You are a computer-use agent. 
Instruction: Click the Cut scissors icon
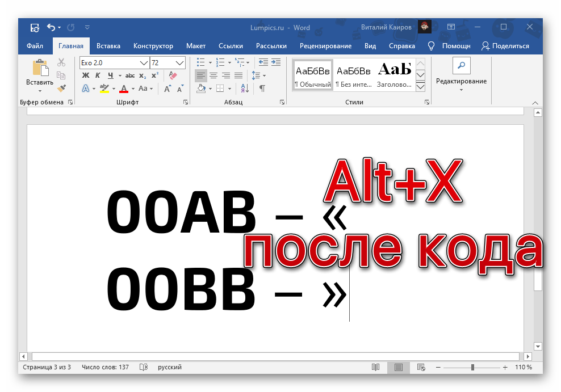pos(61,62)
